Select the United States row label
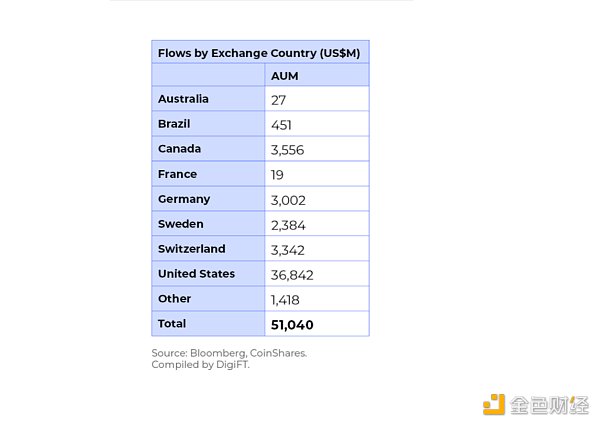Image resolution: width=600 pixels, height=426 pixels. [x=196, y=273]
